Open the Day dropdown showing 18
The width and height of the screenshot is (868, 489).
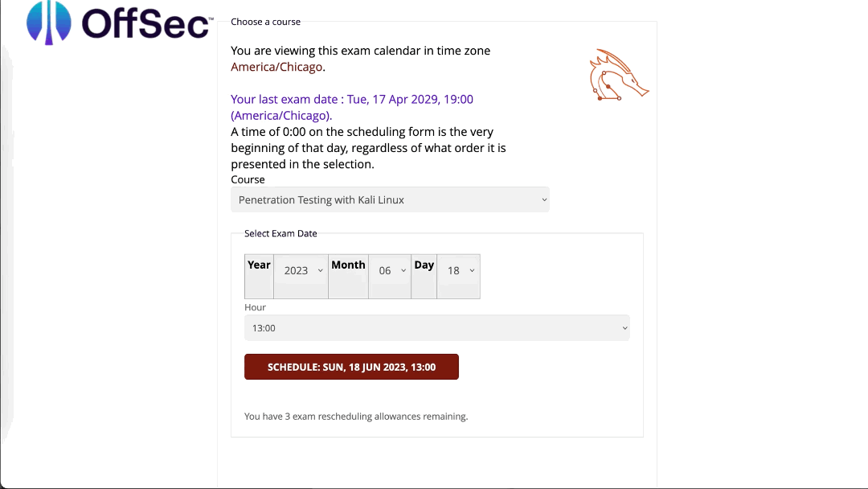click(x=458, y=270)
